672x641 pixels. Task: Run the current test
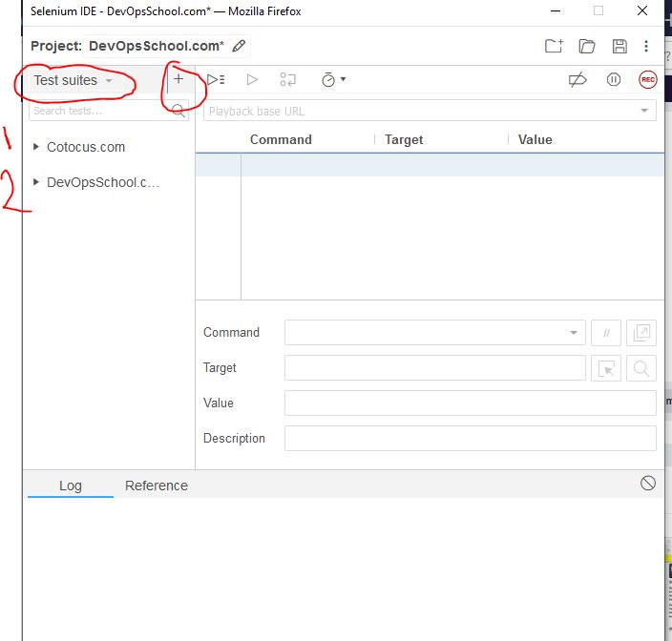[252, 80]
